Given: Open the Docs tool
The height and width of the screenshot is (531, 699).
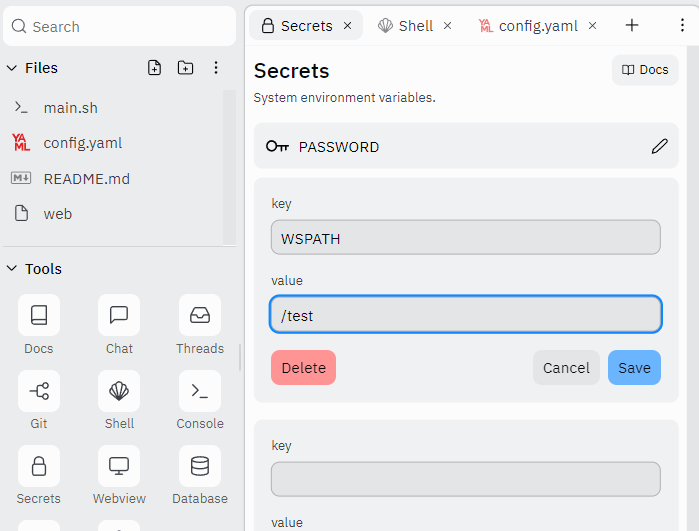Looking at the screenshot, I should point(39,315).
